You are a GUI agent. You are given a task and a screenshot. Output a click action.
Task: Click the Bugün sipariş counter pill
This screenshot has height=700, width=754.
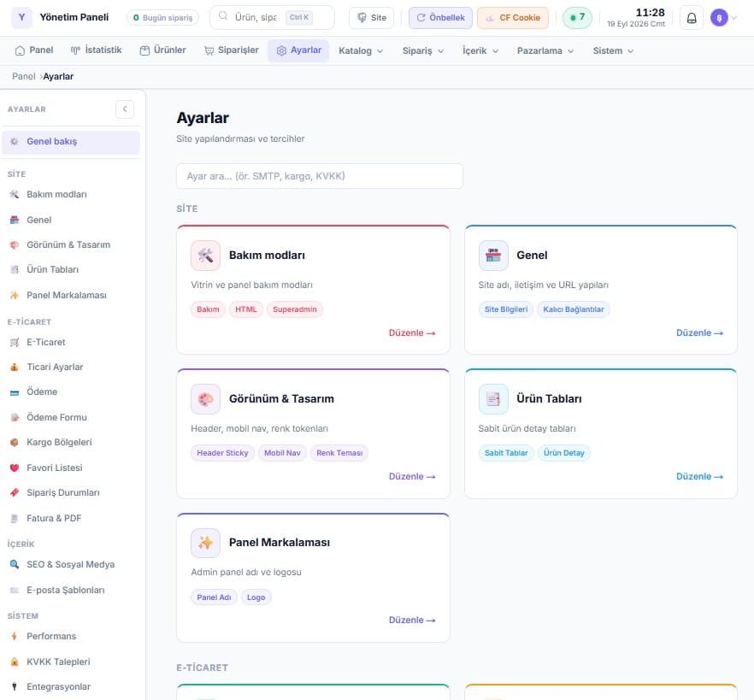click(x=162, y=18)
